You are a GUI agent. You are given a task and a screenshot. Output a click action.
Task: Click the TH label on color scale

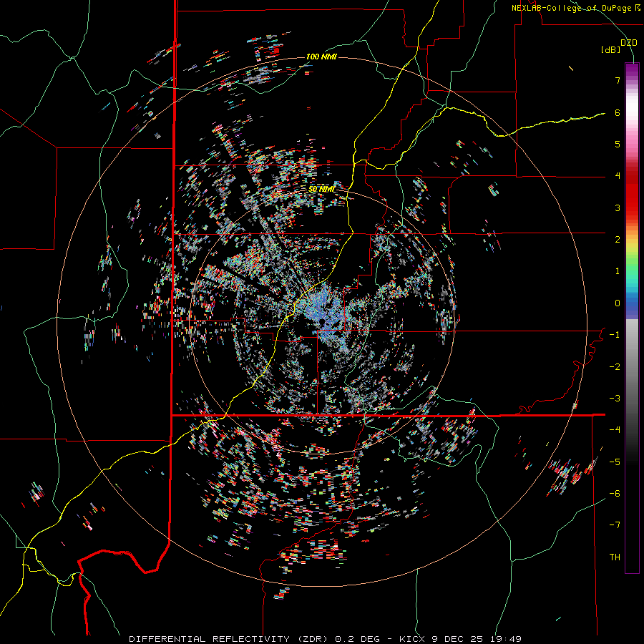[615, 557]
